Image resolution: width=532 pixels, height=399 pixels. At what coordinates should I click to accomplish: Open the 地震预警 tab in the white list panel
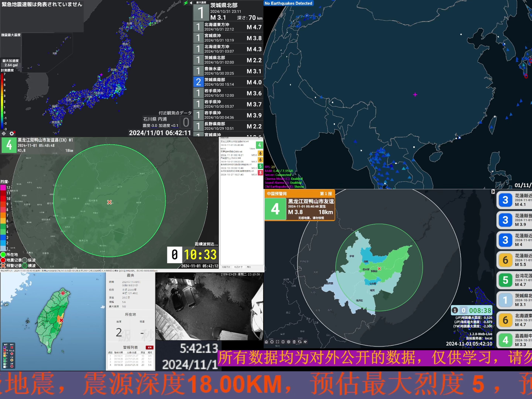tap(238, 267)
